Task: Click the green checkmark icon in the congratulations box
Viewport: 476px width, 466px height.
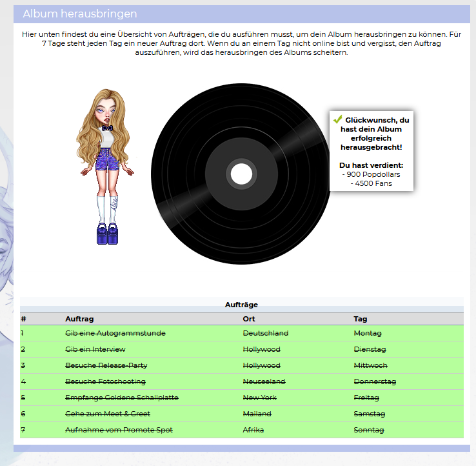Action: (x=337, y=119)
